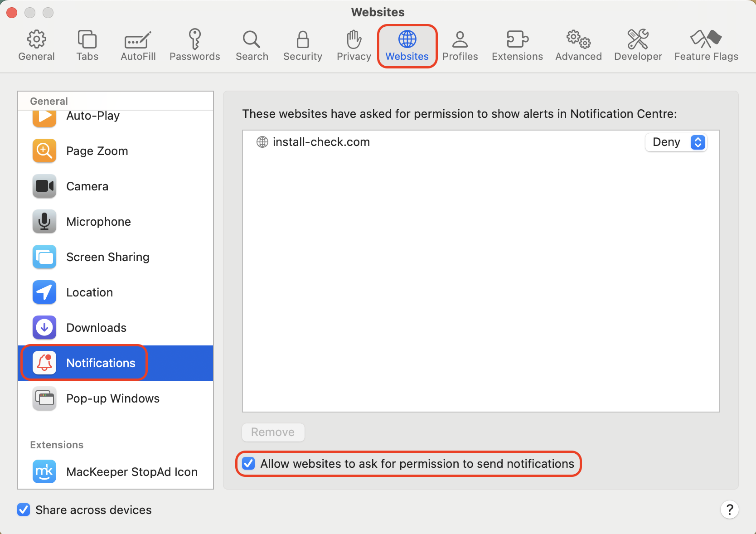Open the Location settings icon

[44, 292]
